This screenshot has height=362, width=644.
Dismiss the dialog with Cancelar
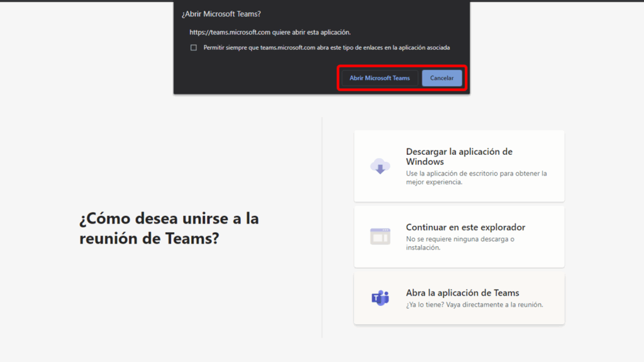point(441,78)
